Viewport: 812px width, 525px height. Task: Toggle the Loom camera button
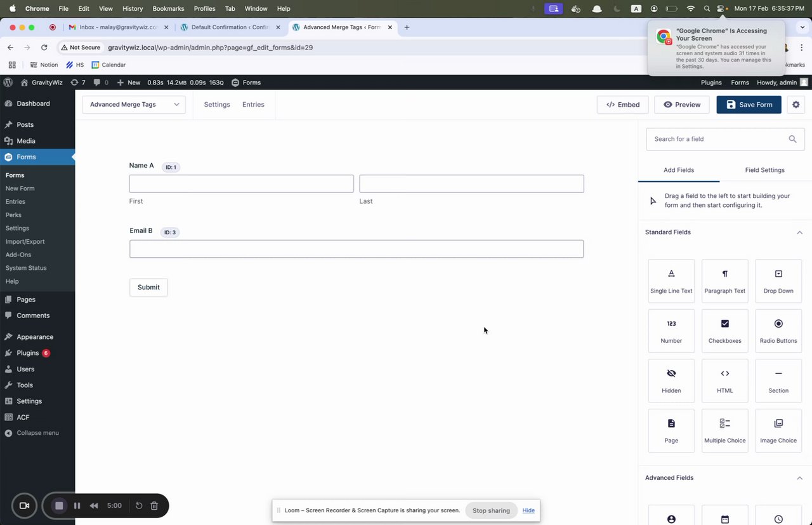25,506
